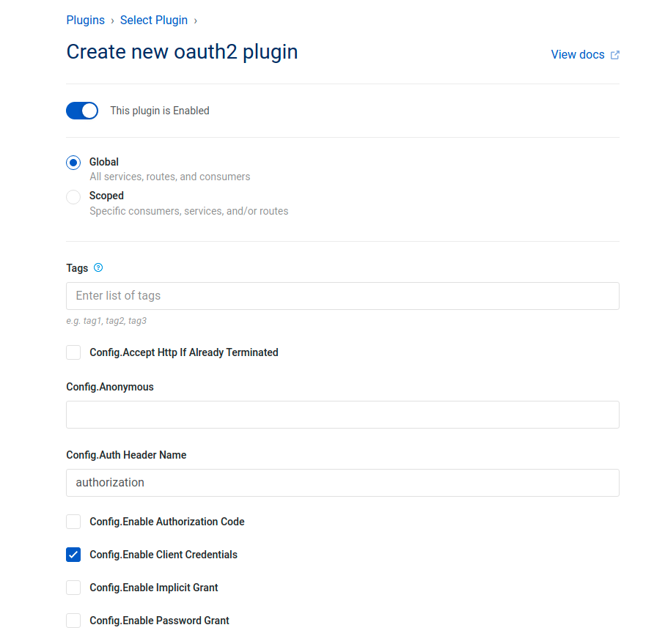Open the Select Plugin breadcrumb link
The image size is (665, 644).
pos(153,21)
